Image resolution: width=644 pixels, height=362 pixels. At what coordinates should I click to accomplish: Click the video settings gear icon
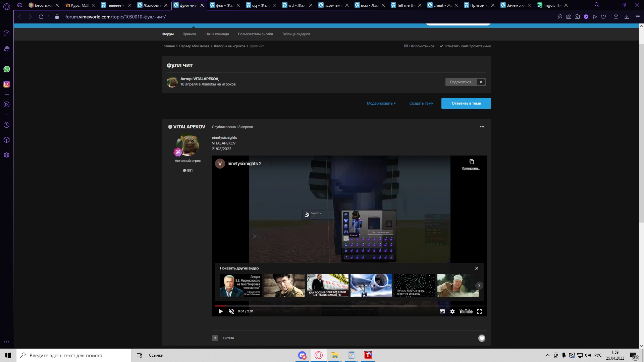point(452,311)
